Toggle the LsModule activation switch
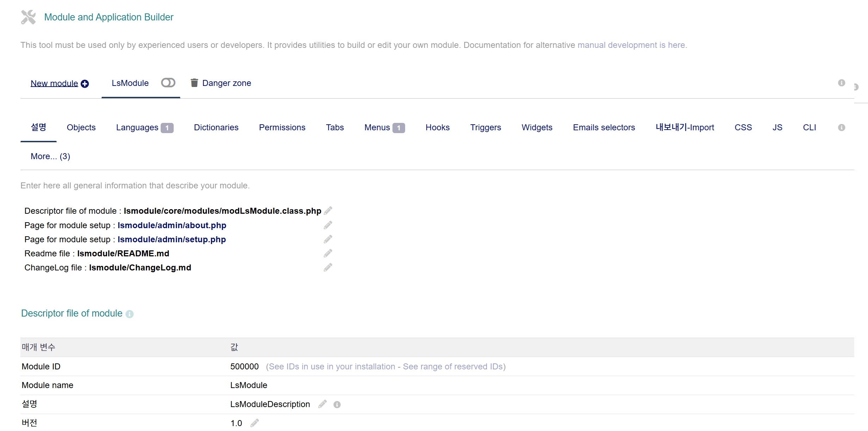 click(x=168, y=83)
